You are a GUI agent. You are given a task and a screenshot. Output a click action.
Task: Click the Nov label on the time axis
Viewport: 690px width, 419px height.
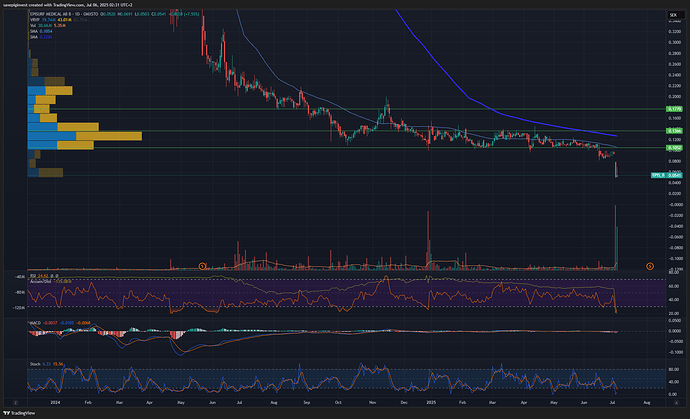coord(373,402)
